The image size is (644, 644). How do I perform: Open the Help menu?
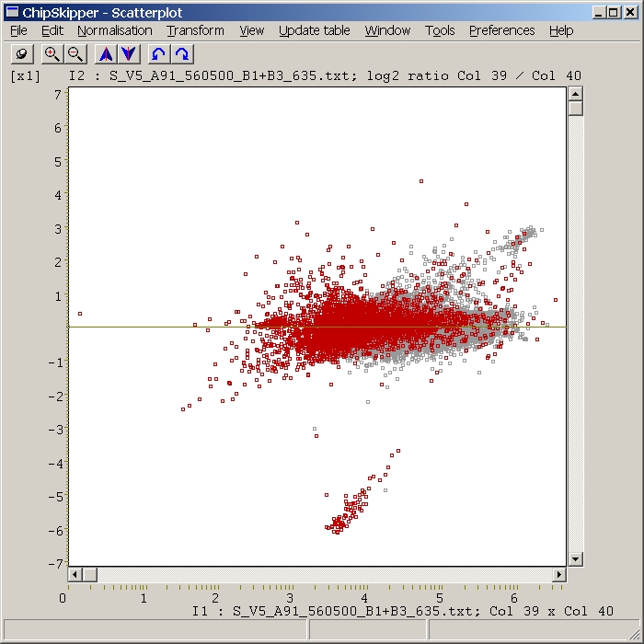561,30
